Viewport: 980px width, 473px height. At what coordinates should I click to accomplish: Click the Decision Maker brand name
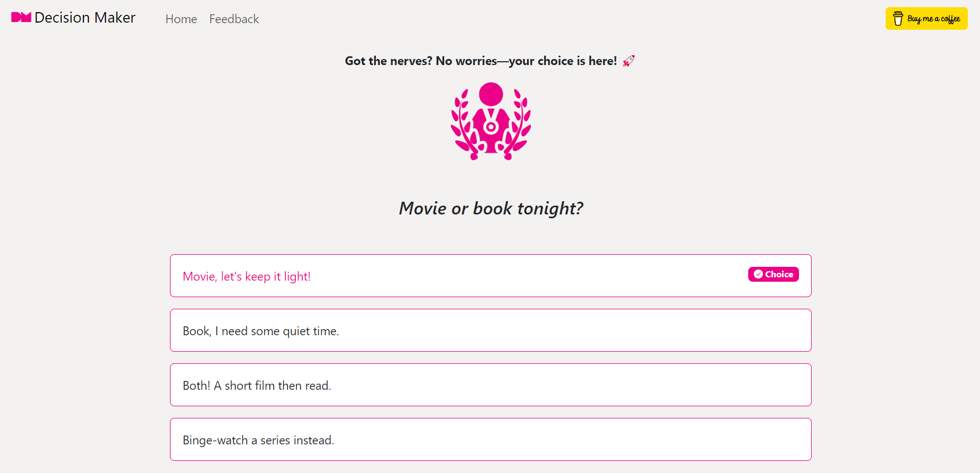click(84, 18)
